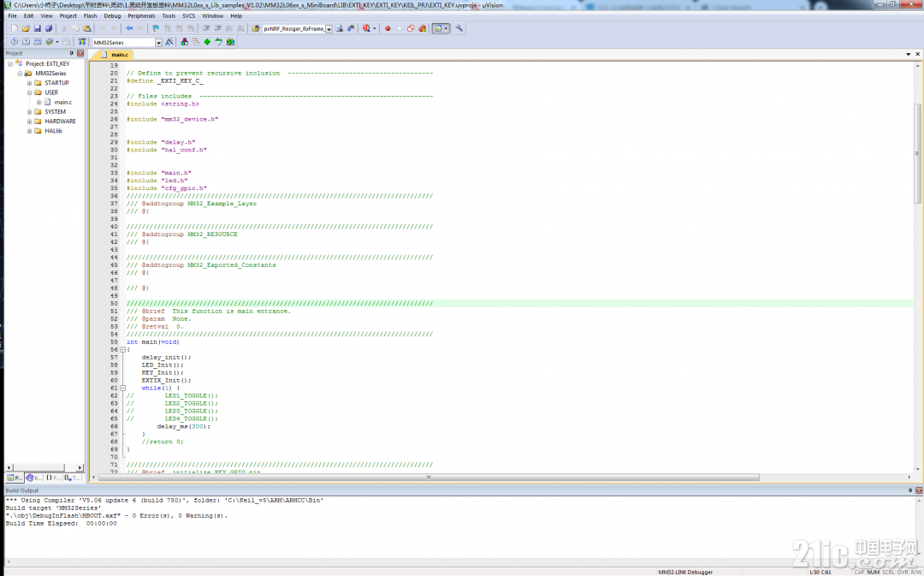Open the Debug menu

pyautogui.click(x=112, y=16)
